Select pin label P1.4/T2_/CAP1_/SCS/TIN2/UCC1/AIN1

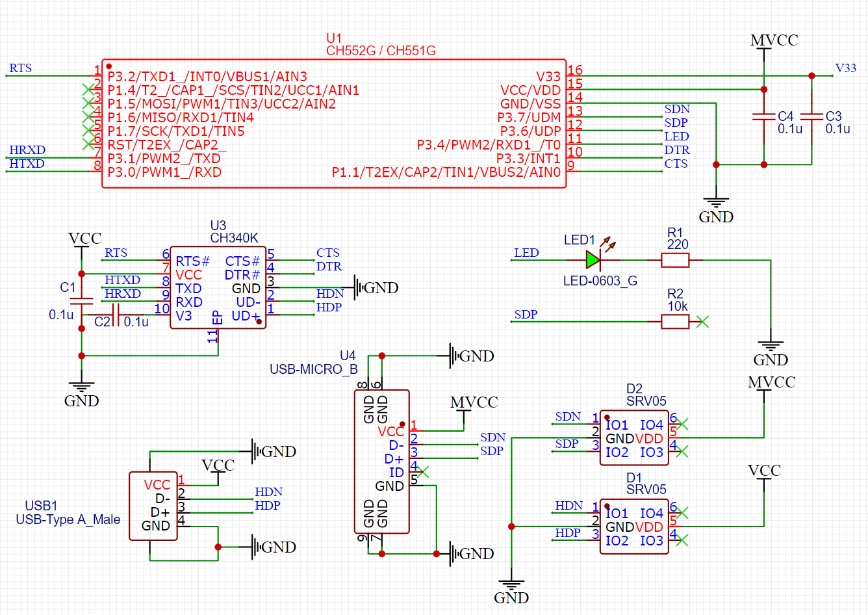pos(233,90)
